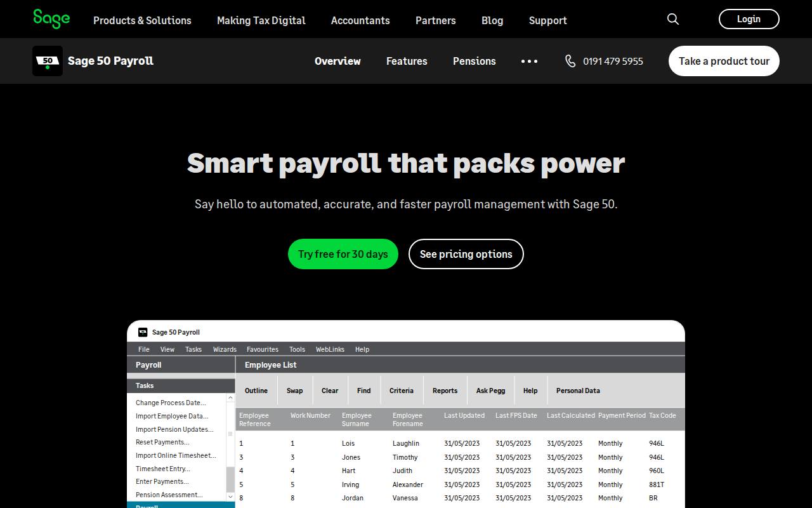Image resolution: width=812 pixels, height=508 pixels.
Task: Select Enter Payments task
Action: click(162, 481)
